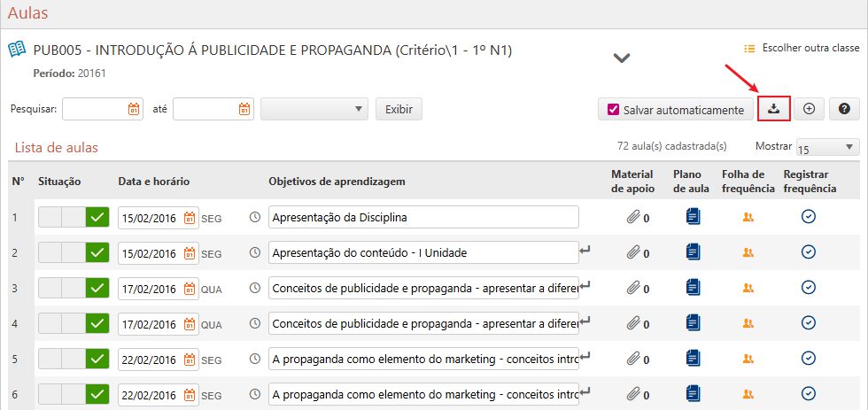Expand objectives return-arrow icon for lesson 5
This screenshot has width=868, height=410.
tap(585, 356)
